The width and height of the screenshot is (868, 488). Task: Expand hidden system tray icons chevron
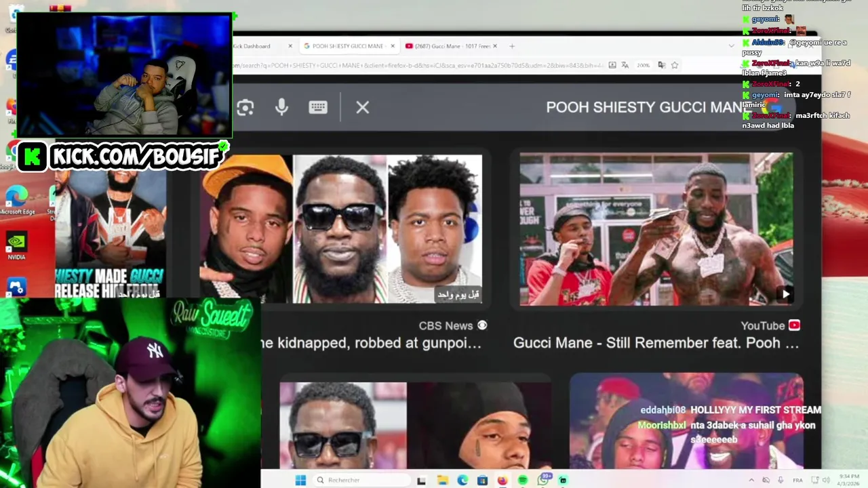coord(751,480)
